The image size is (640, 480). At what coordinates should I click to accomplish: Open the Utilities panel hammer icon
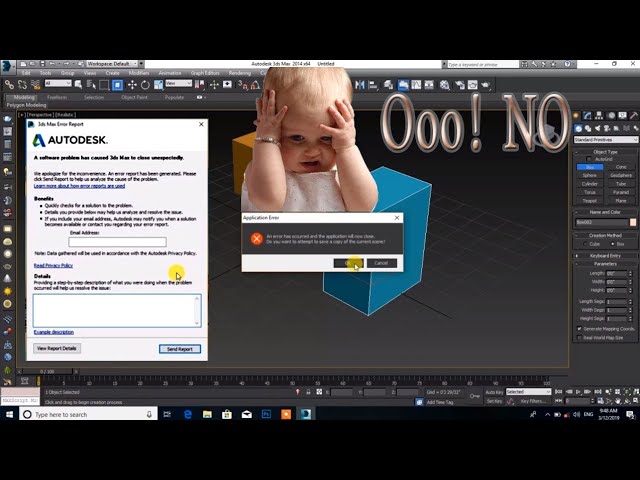pyautogui.click(x=634, y=116)
